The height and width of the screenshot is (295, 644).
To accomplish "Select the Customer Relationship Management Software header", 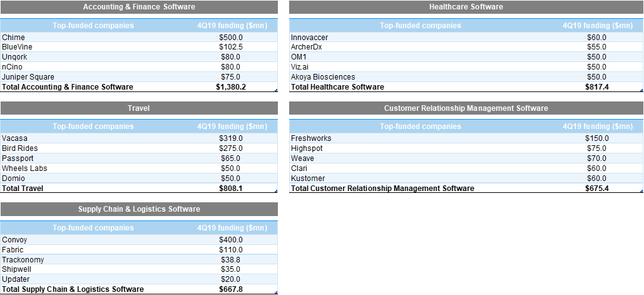I will (466, 108).
